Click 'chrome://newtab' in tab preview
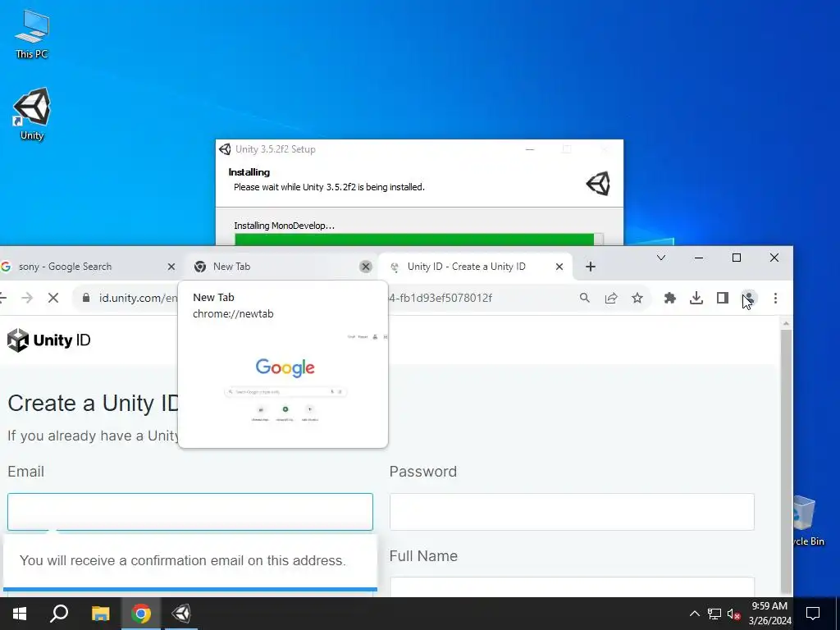This screenshot has width=840, height=630. pyautogui.click(x=233, y=314)
